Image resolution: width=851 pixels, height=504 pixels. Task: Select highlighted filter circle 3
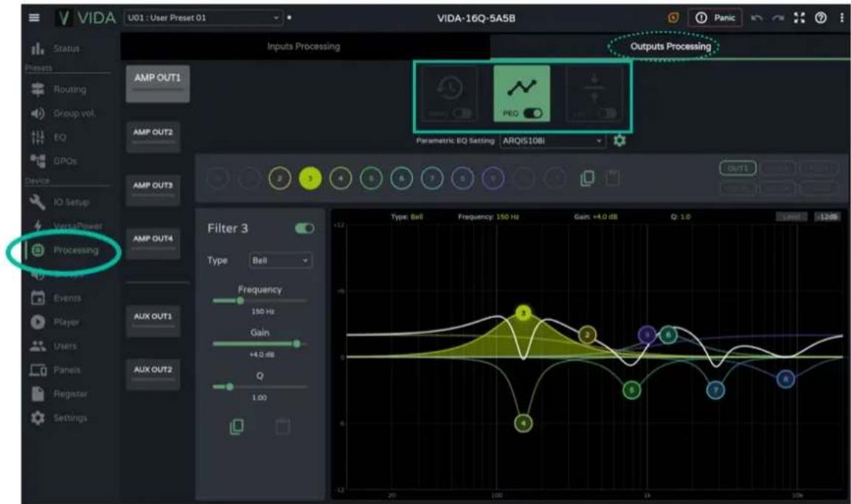point(310,178)
